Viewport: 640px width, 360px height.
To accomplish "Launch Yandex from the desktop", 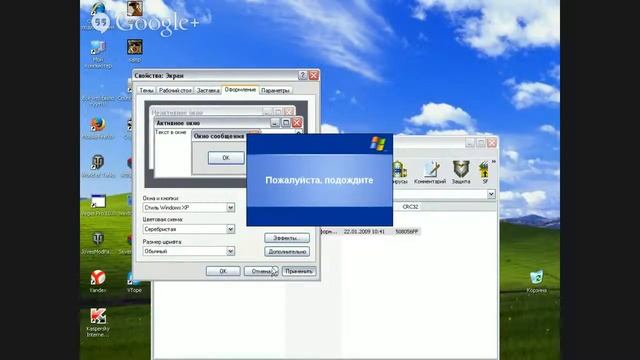I will [x=98, y=281].
